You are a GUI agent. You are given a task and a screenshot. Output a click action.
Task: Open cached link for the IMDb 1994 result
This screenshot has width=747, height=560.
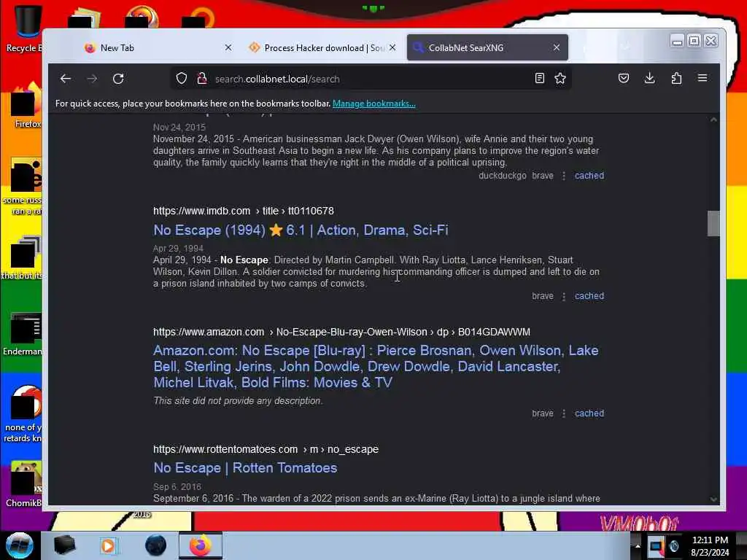point(589,296)
